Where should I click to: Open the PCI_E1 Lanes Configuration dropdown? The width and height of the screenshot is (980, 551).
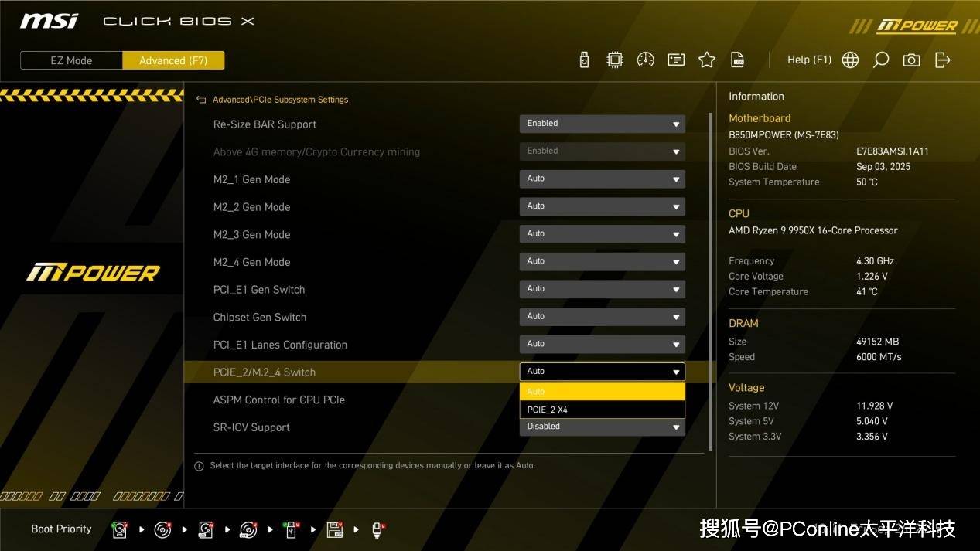click(603, 344)
